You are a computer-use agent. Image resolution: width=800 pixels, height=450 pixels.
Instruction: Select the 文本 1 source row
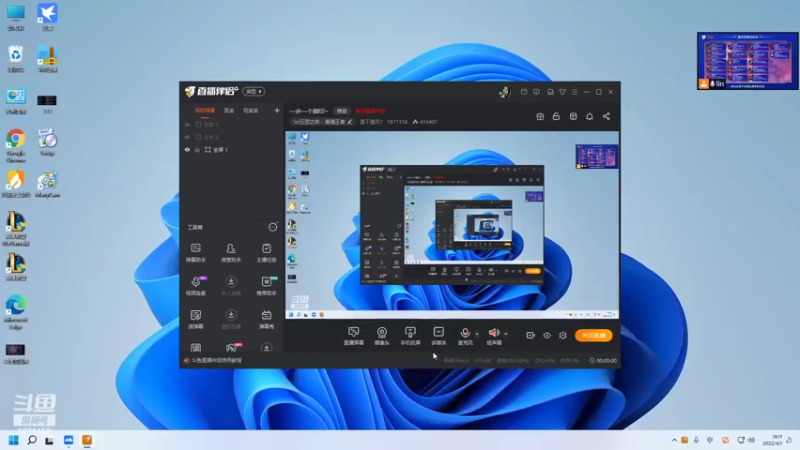click(x=232, y=124)
